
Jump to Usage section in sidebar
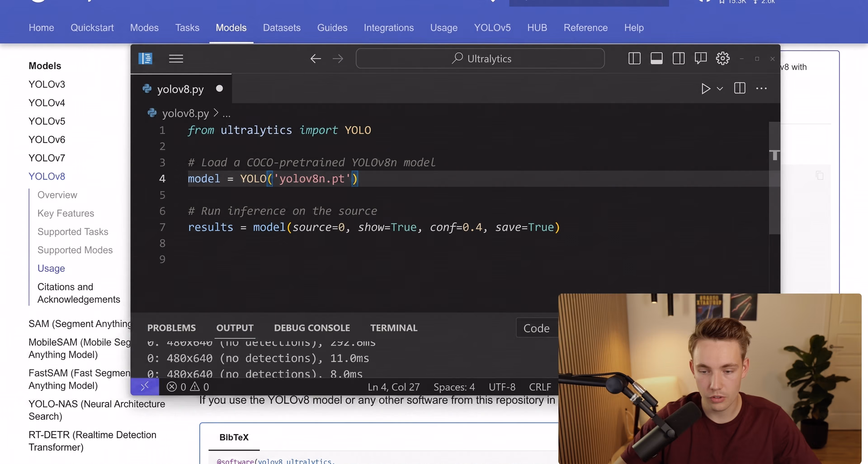51,269
